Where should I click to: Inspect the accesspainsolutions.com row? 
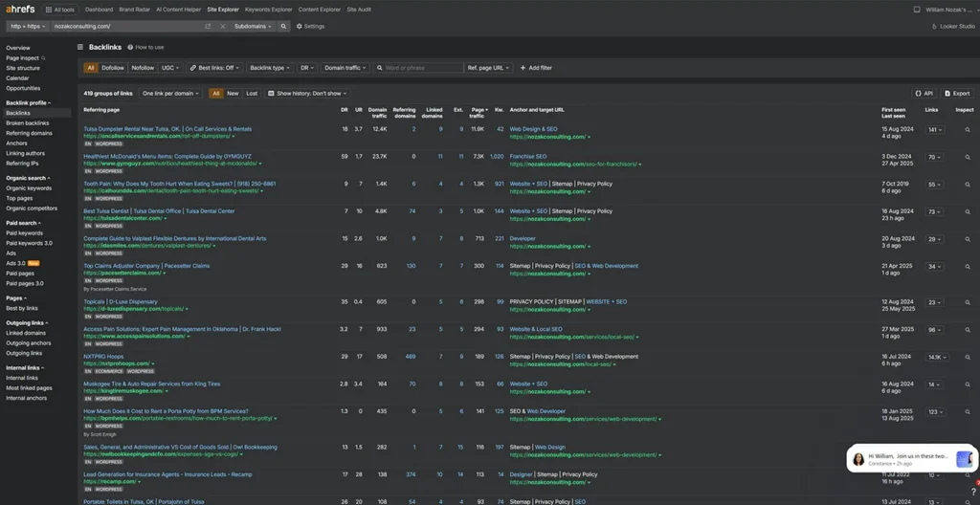(x=968, y=330)
